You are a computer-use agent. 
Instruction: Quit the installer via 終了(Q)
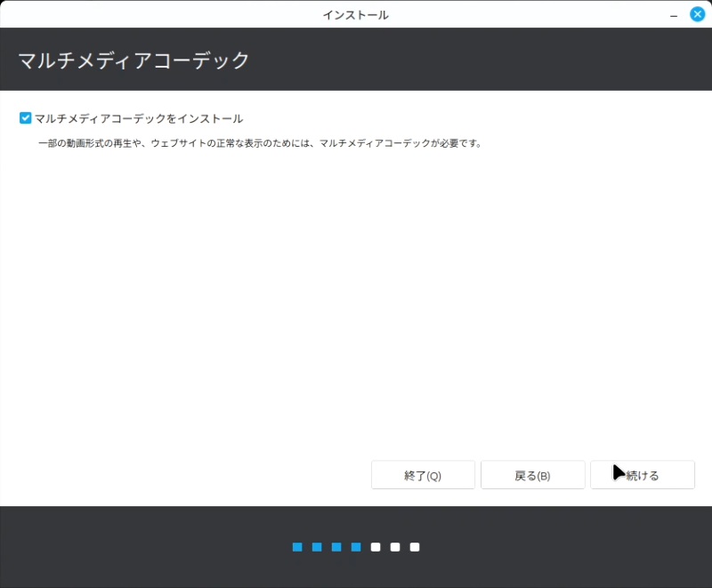(423, 475)
